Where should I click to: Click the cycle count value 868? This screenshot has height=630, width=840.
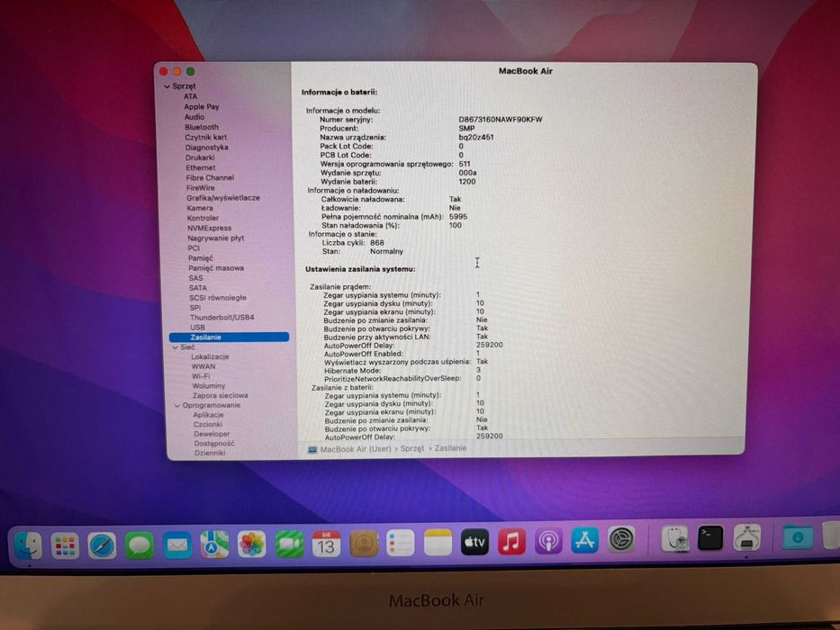click(376, 243)
